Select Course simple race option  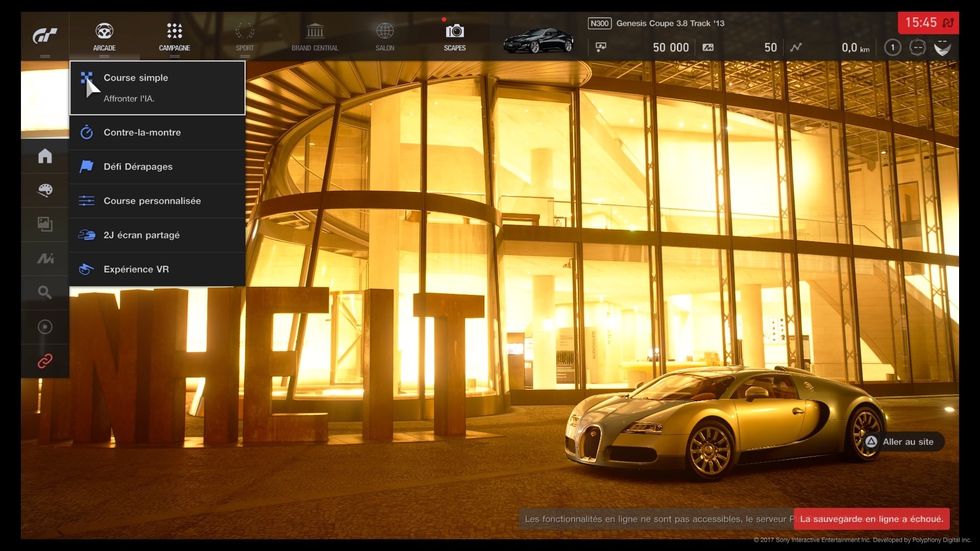click(x=157, y=88)
